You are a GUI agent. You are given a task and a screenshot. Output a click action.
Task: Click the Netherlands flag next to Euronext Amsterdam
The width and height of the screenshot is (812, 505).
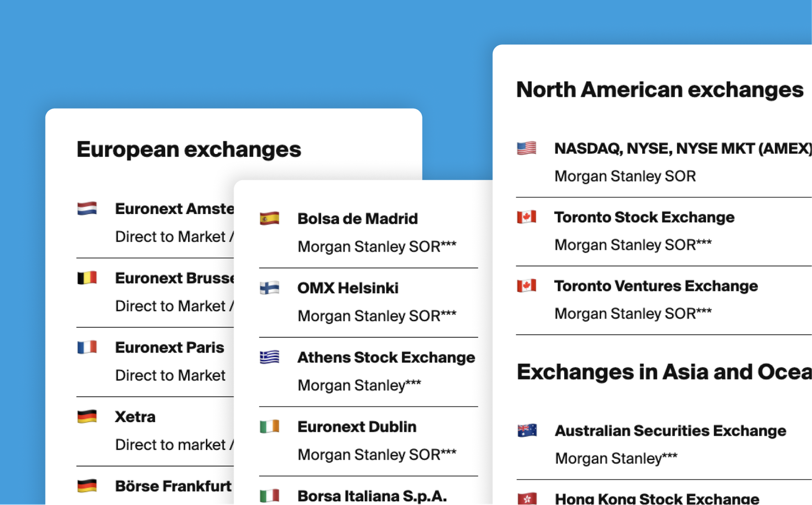87,208
